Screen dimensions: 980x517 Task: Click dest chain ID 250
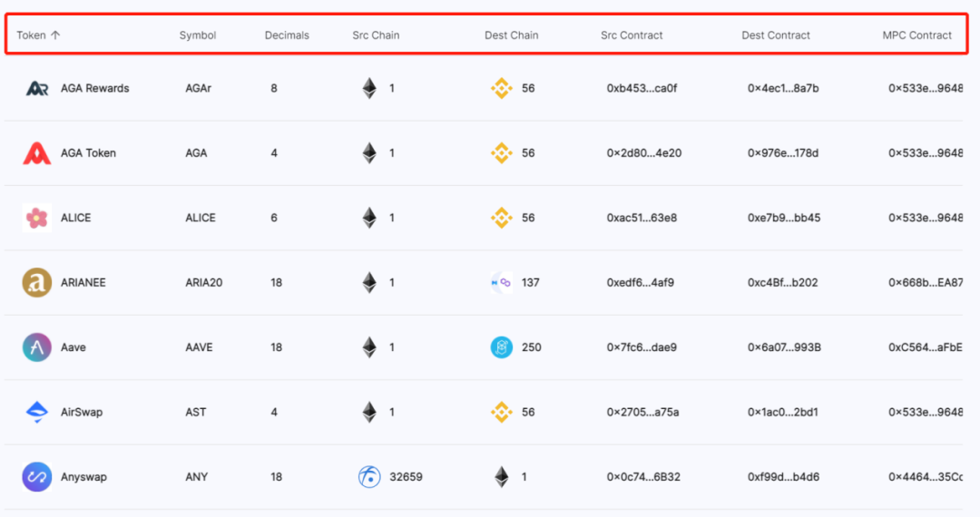(x=531, y=347)
